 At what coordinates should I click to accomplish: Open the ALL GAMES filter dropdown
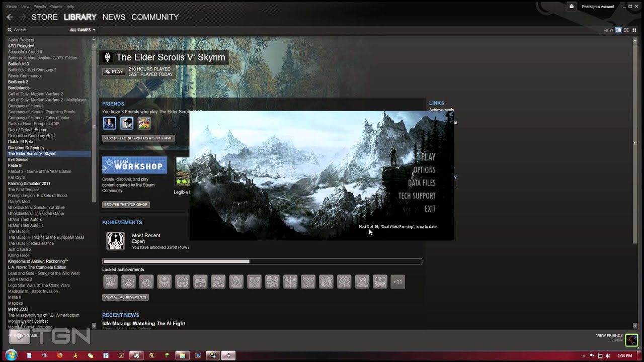pyautogui.click(x=83, y=30)
